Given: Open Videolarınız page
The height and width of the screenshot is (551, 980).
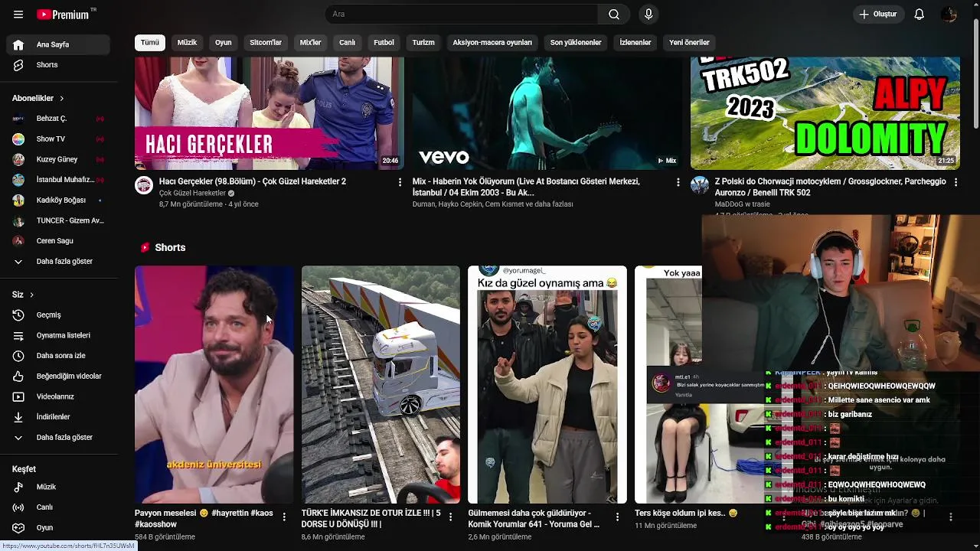Looking at the screenshot, I should click(x=58, y=396).
